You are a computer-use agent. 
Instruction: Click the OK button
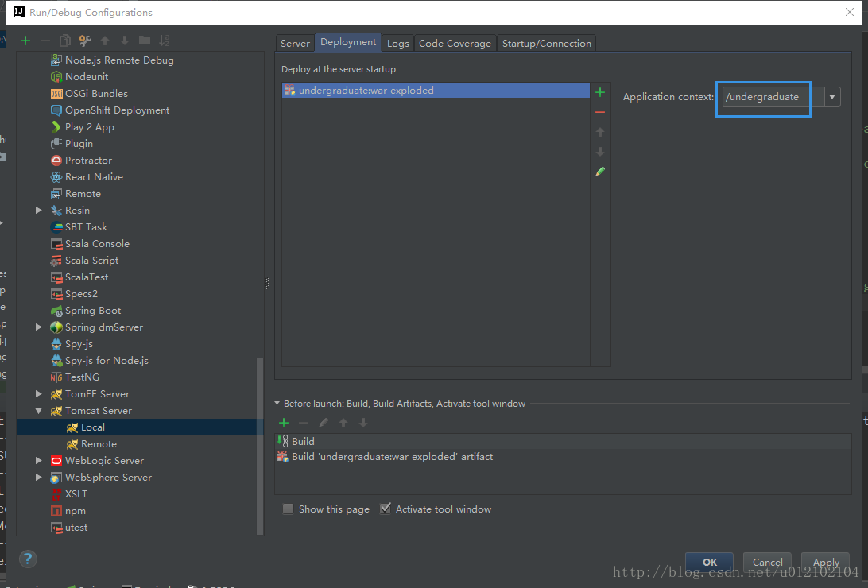click(x=710, y=562)
